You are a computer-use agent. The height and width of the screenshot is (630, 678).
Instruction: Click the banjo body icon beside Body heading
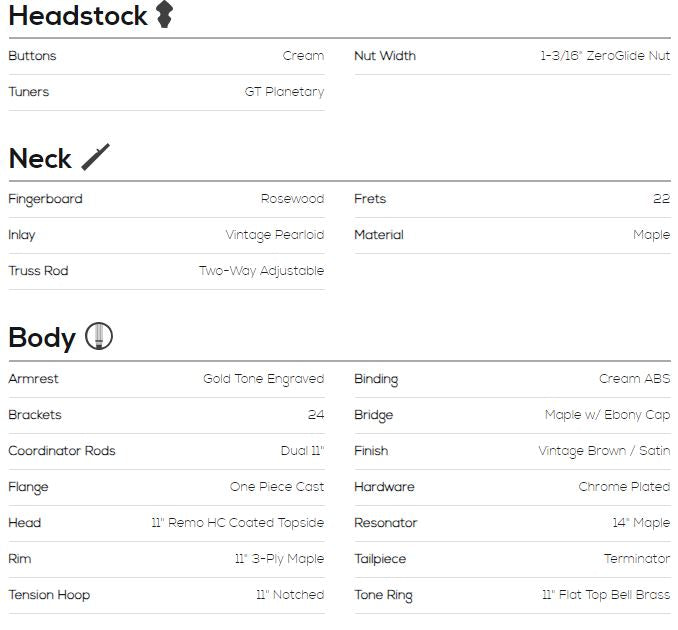99,336
